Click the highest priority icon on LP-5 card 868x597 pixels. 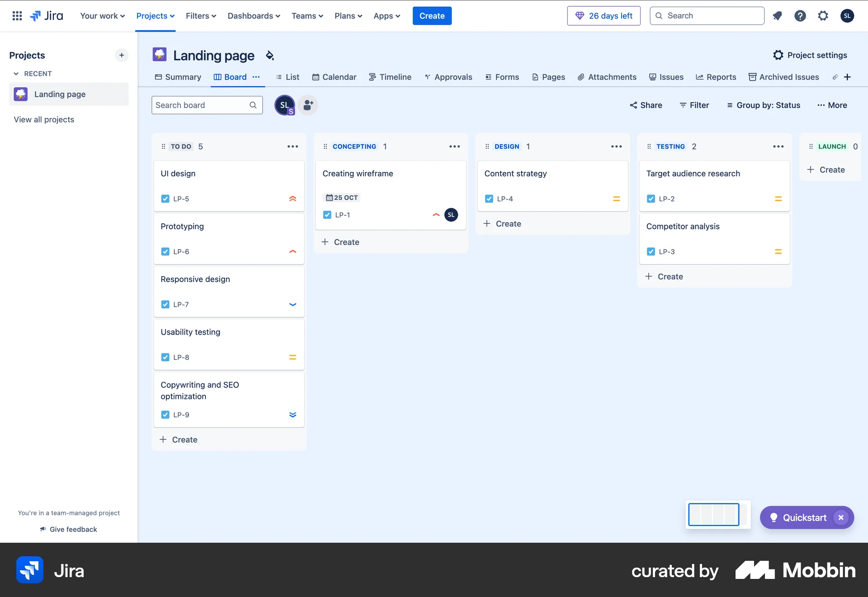pos(292,199)
